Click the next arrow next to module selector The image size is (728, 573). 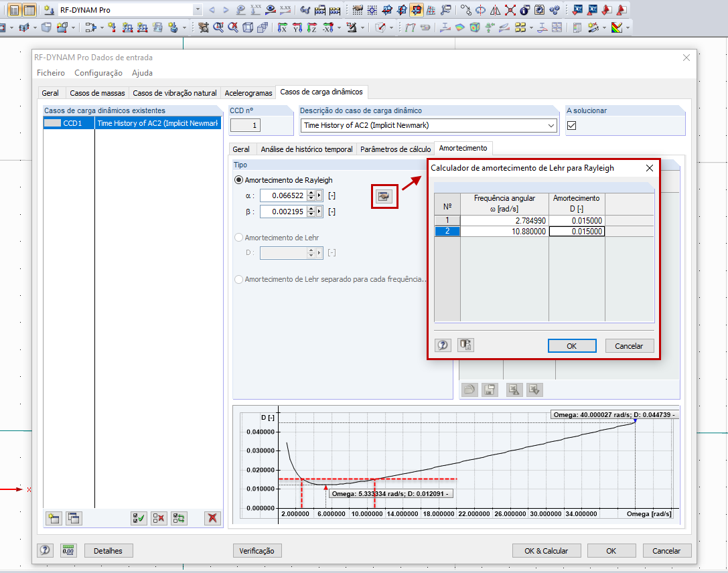point(226,10)
